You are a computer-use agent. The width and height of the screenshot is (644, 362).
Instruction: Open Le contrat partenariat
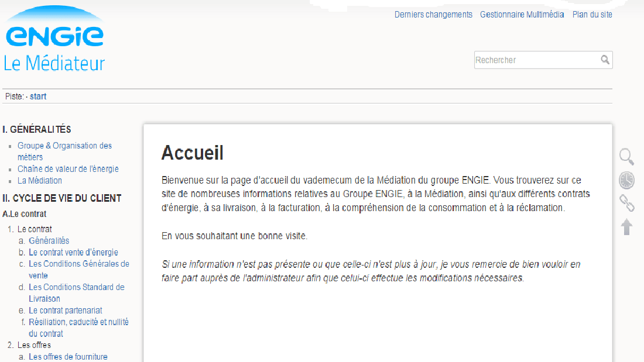66,311
